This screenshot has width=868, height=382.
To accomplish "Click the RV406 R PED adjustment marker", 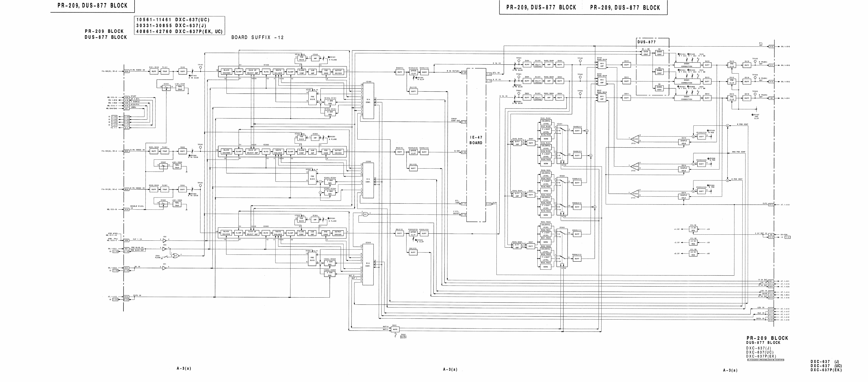I will [708, 130].
